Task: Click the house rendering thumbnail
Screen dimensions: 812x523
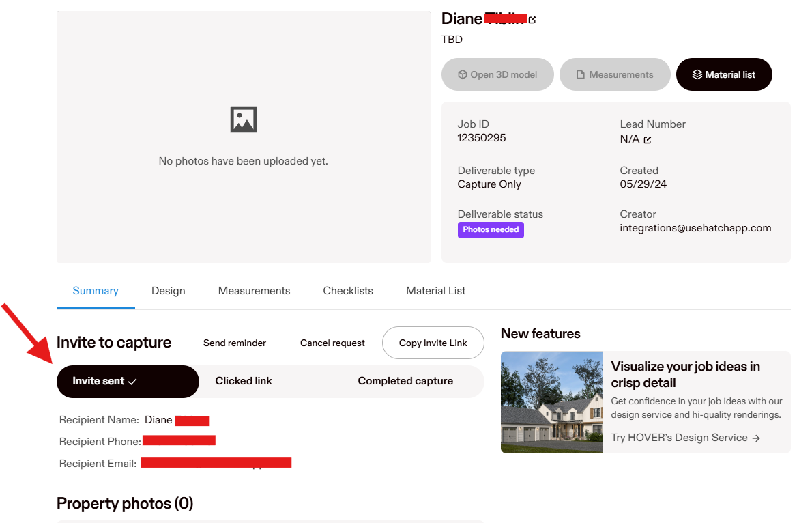Action: (552, 402)
